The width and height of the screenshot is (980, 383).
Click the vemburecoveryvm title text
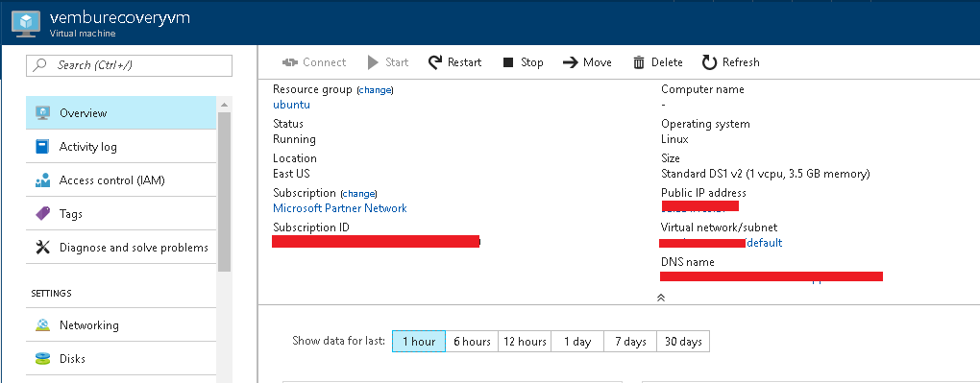click(x=119, y=17)
